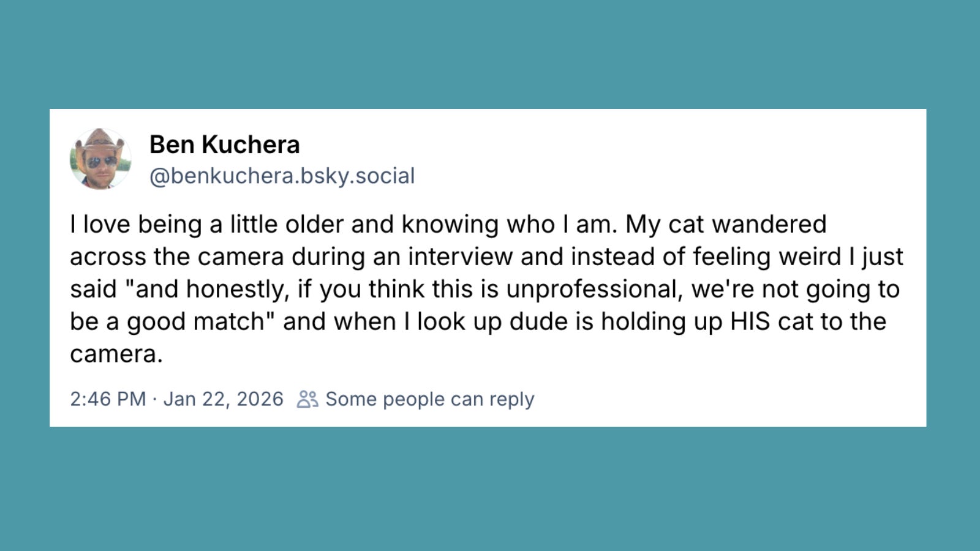
Task: Click the "Some people can reply" label
Action: 429,399
